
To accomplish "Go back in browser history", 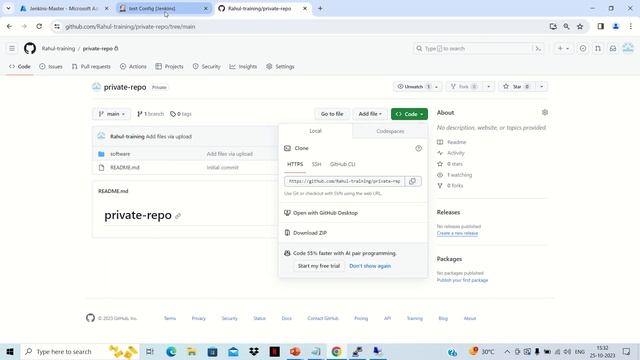I will coord(9,27).
